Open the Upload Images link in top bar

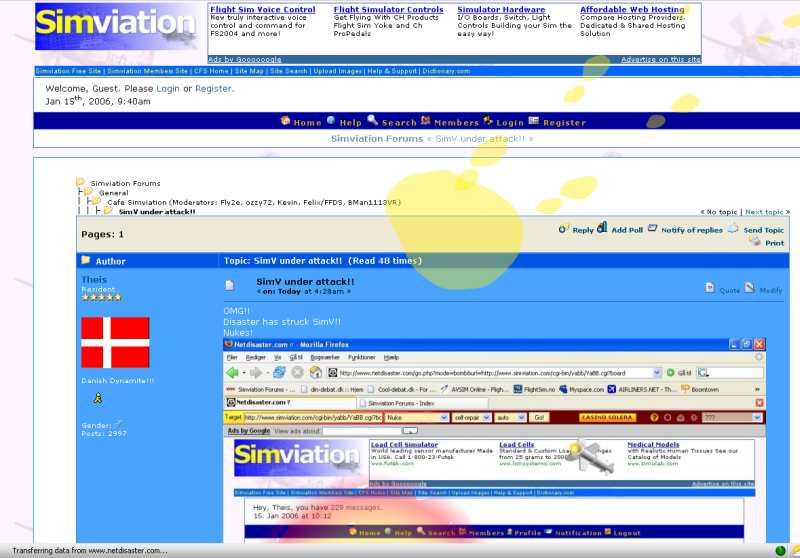pos(337,71)
